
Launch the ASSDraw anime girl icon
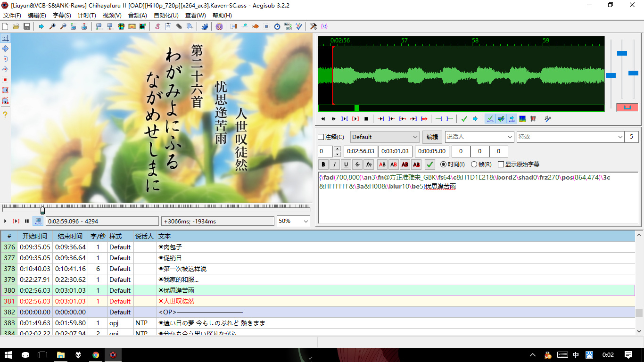coord(219,26)
